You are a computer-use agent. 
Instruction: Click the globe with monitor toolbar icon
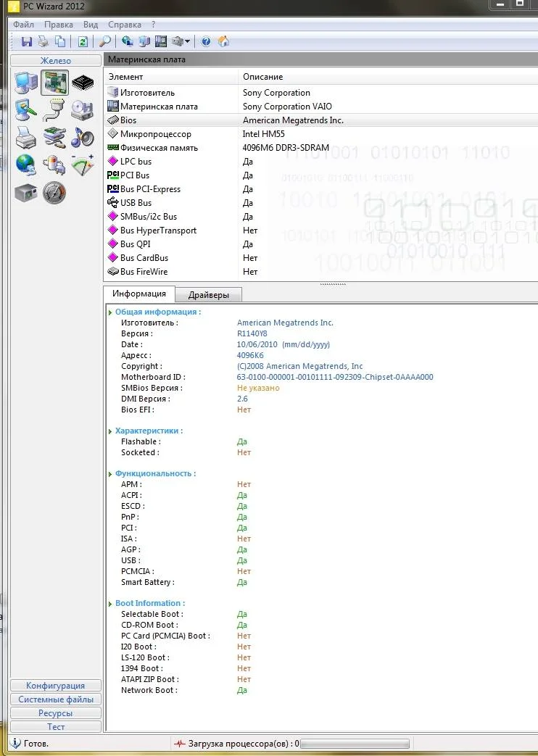(128, 41)
